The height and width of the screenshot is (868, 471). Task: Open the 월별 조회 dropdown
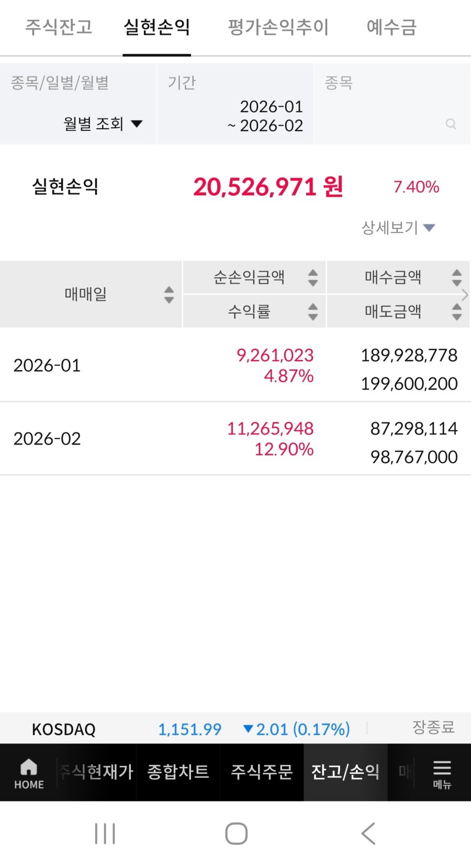(103, 124)
